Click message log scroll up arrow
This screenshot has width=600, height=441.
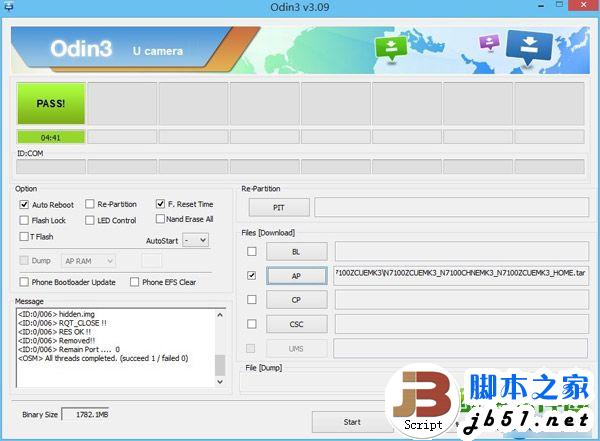(x=220, y=315)
